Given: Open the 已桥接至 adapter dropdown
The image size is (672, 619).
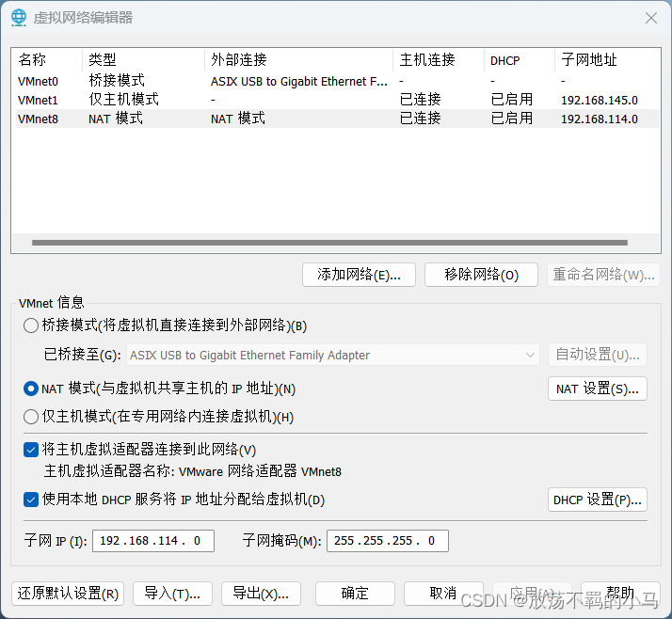Looking at the screenshot, I should pyautogui.click(x=333, y=355).
